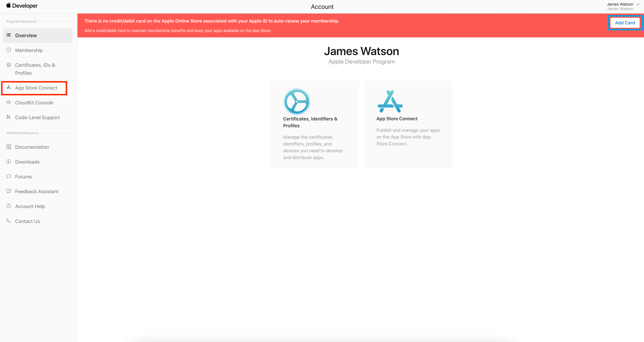Open the Certificates, Identifiers & Profiles card title

pos(310,122)
